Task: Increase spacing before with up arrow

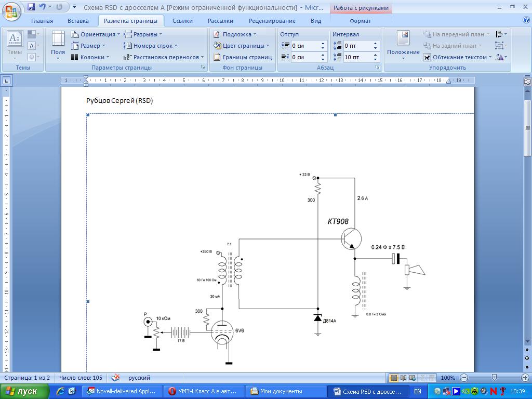Action: pyautogui.click(x=375, y=44)
